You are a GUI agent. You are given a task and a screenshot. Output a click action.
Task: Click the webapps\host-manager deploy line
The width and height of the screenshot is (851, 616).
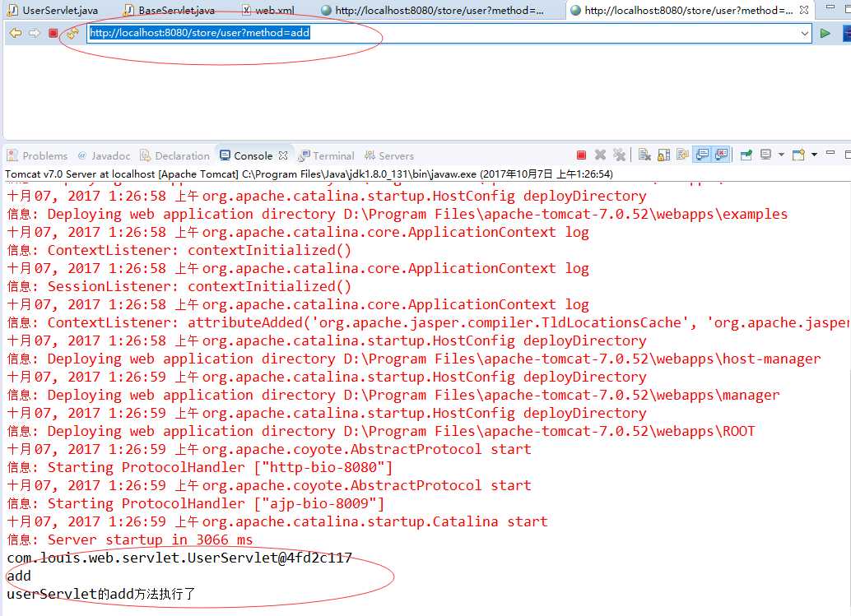(x=413, y=359)
